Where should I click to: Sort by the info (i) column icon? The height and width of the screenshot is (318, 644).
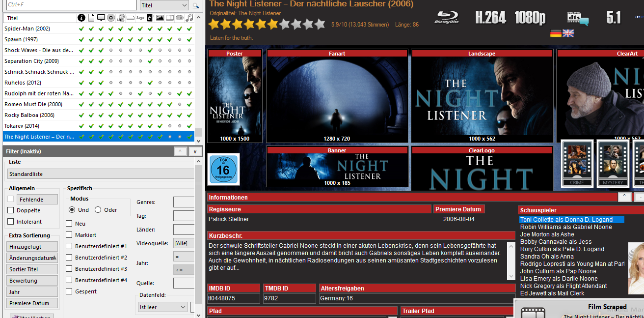81,18
